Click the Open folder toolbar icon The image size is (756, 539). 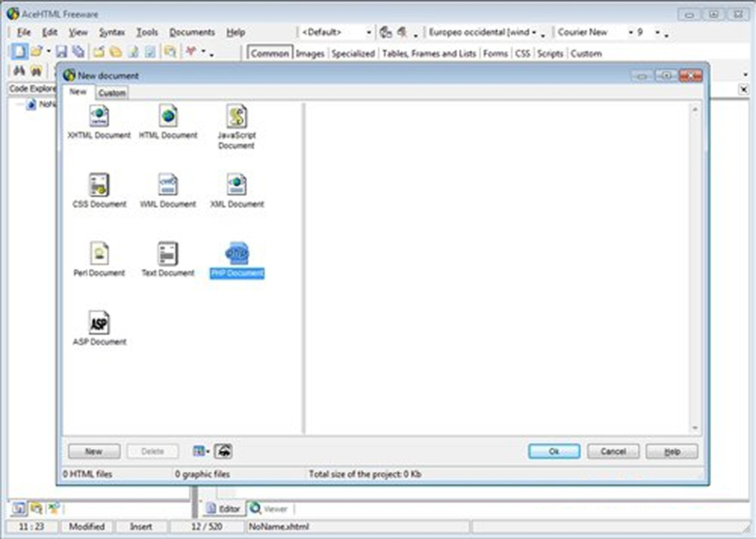click(37, 51)
